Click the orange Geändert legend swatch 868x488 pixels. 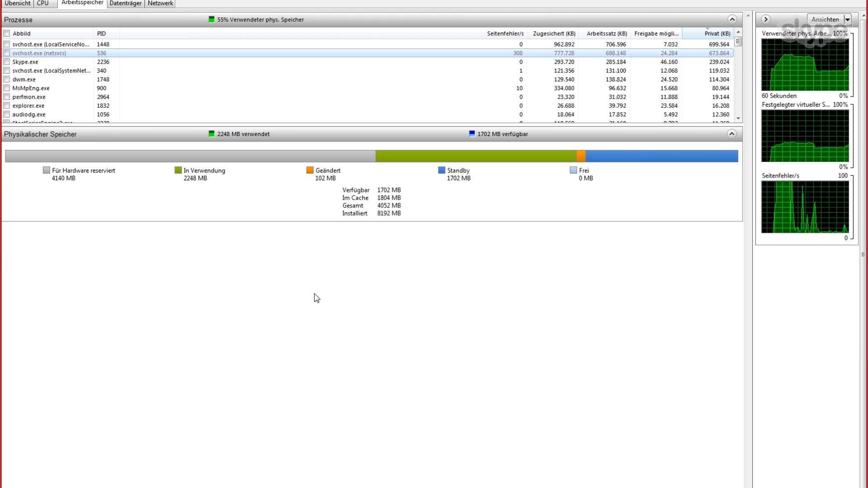(310, 170)
